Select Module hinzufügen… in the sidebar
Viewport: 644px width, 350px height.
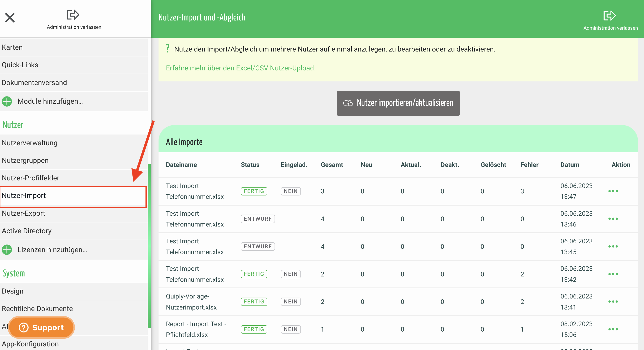coord(74,101)
